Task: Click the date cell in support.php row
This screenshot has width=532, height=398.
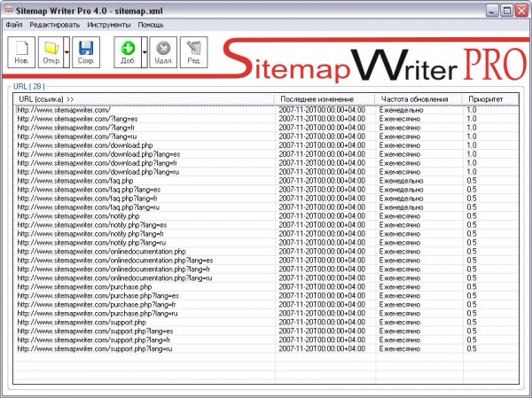Action: [x=322, y=322]
